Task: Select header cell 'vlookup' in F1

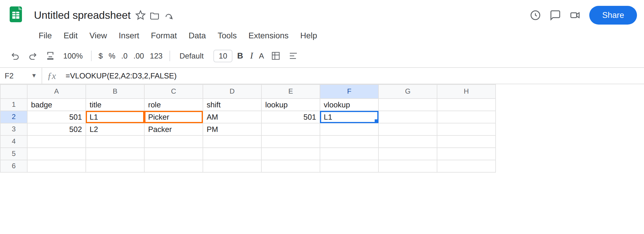Action: (x=349, y=105)
